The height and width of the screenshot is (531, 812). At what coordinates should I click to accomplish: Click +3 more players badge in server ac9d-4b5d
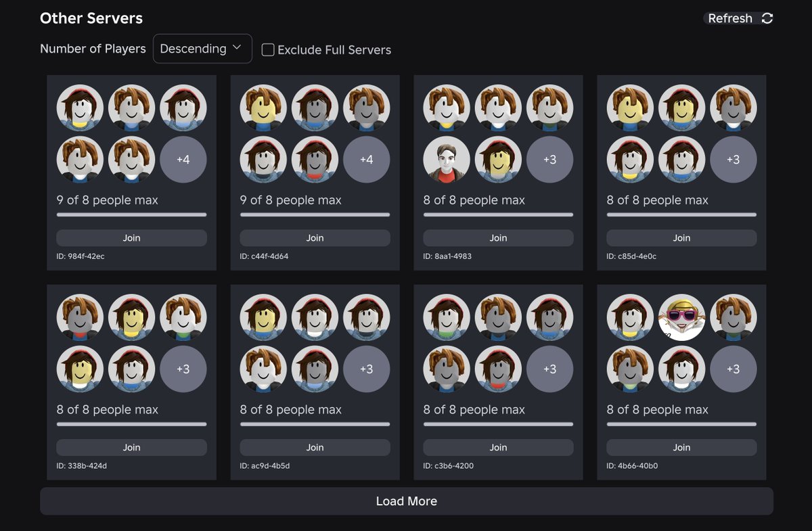click(x=367, y=369)
